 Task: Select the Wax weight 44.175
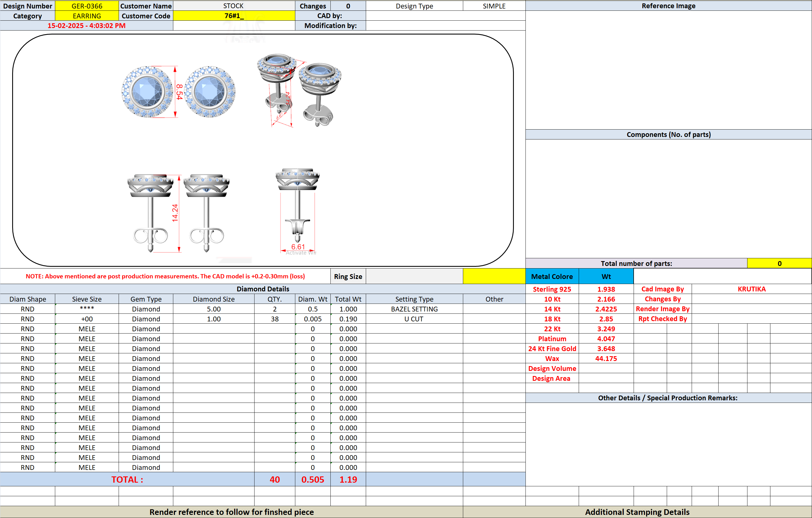tap(606, 359)
